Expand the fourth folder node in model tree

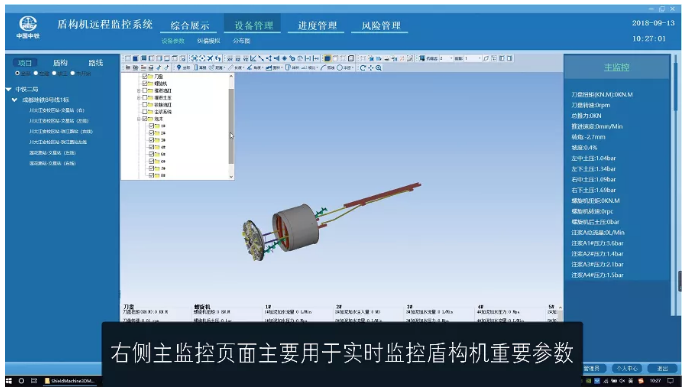click(x=139, y=98)
